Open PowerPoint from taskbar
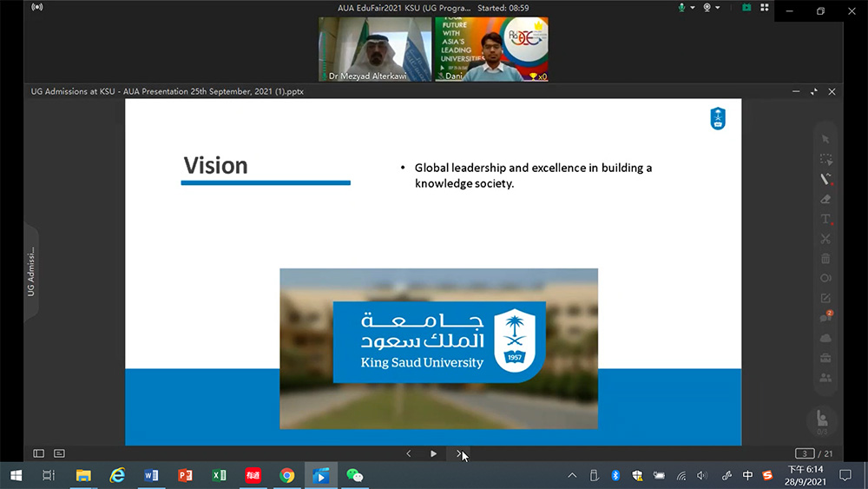 tap(185, 475)
